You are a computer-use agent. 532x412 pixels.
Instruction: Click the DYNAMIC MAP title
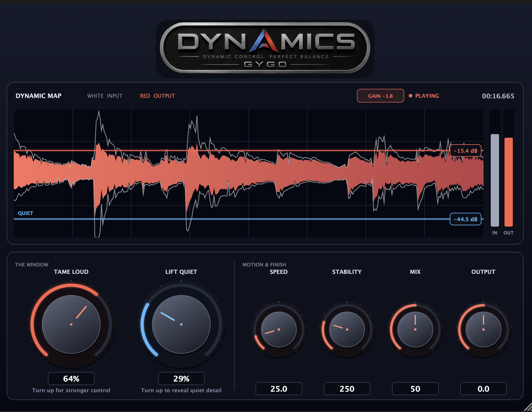point(39,96)
